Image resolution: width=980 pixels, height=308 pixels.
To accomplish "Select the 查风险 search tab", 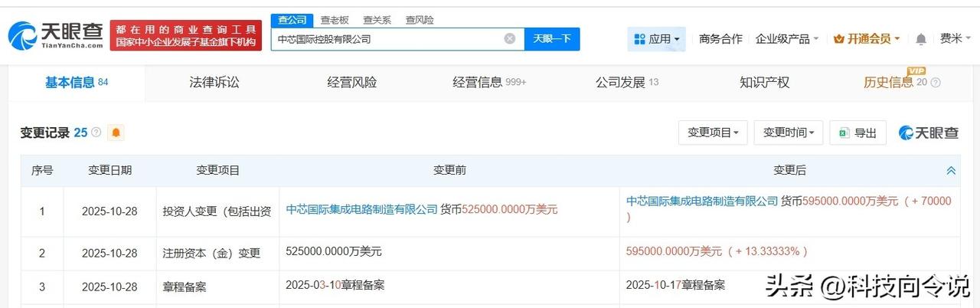I will (419, 20).
